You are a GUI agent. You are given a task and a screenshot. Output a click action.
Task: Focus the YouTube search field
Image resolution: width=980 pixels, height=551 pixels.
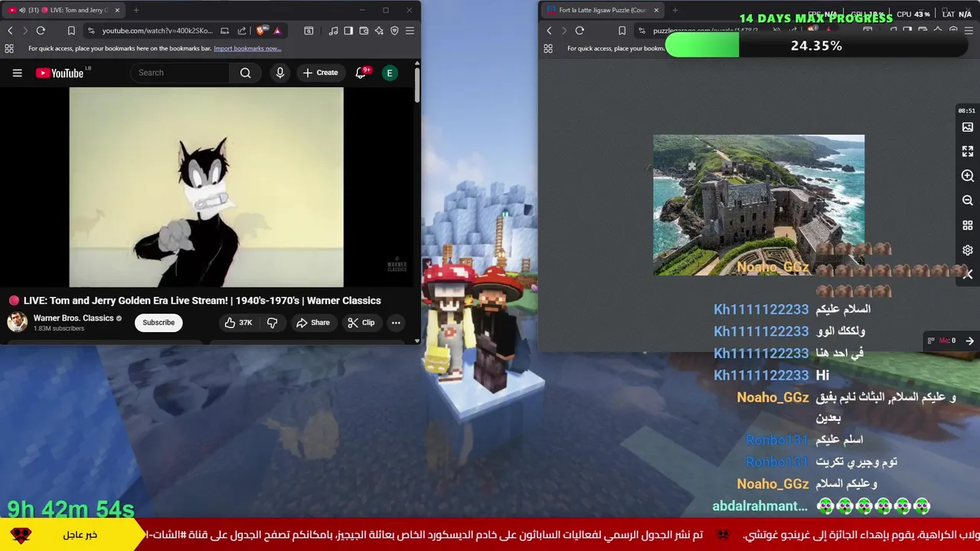tap(180, 73)
